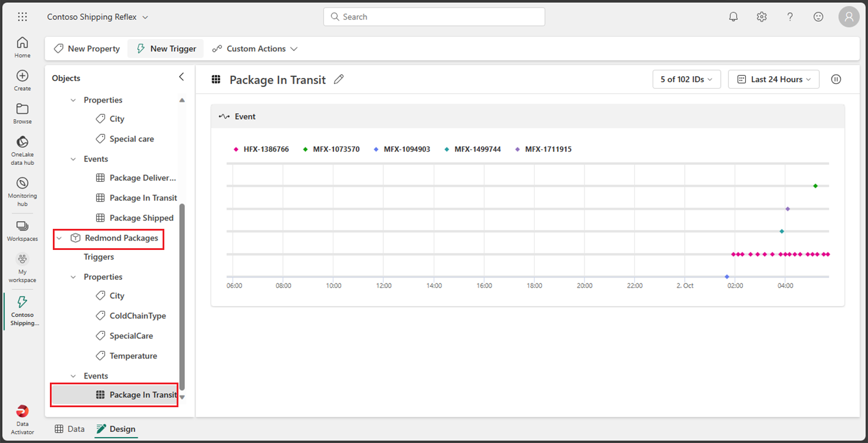Collapse the upper Events group
868x443 pixels.
click(x=73, y=159)
